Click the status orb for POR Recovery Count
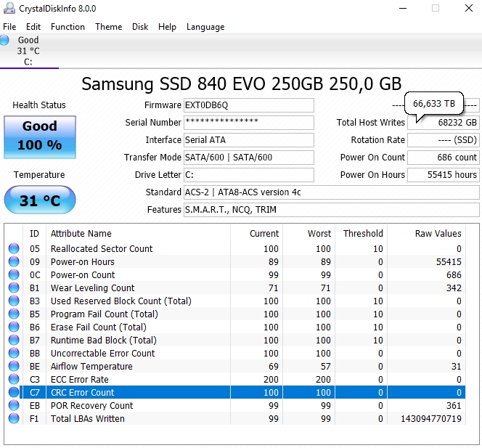Screen dimensions: 482x448 click(x=14, y=405)
